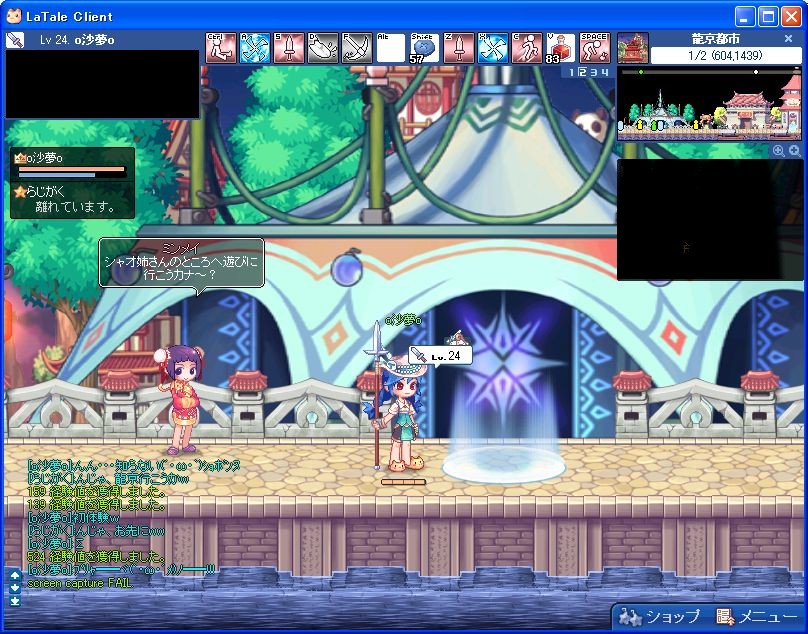Activate the A-key blue spinning blade skill
This screenshot has height=634, width=808.
[x=255, y=48]
